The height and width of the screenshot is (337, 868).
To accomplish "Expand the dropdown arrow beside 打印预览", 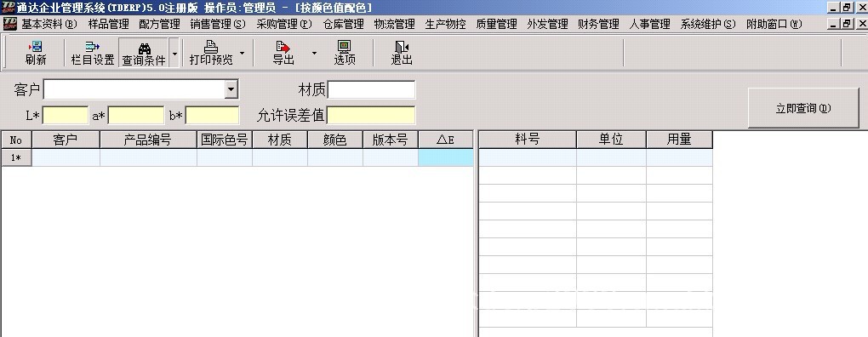I will click(x=242, y=53).
